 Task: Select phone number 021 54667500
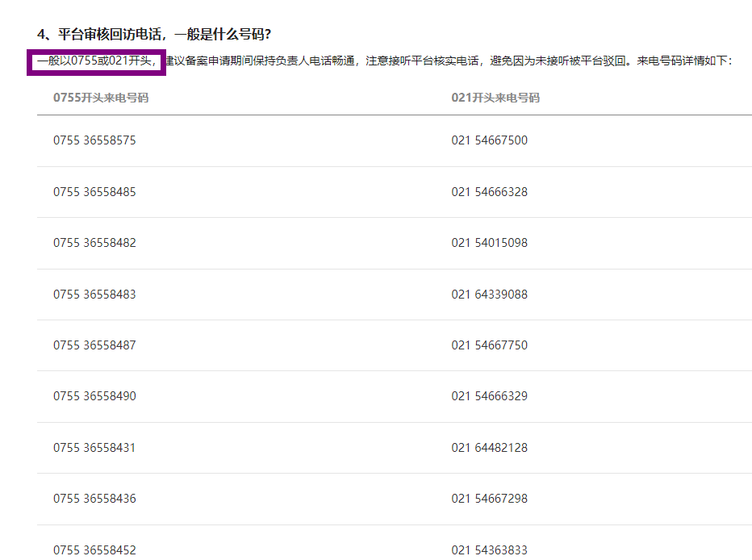coord(489,140)
